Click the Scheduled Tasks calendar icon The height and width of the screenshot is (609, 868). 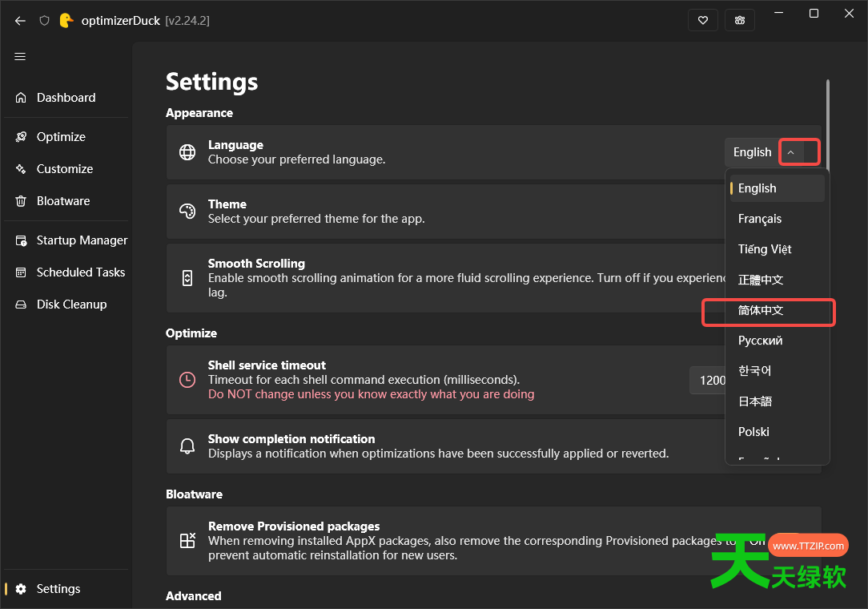tap(21, 272)
